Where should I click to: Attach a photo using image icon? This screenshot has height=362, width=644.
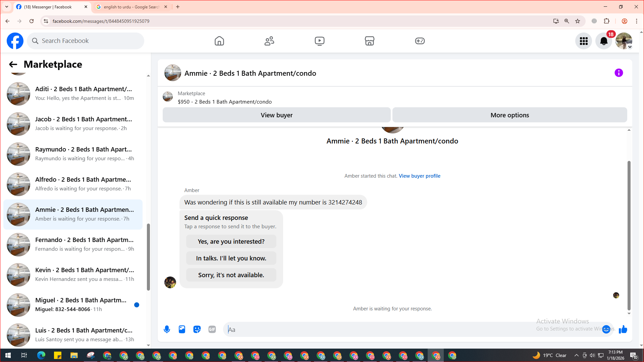182,329
